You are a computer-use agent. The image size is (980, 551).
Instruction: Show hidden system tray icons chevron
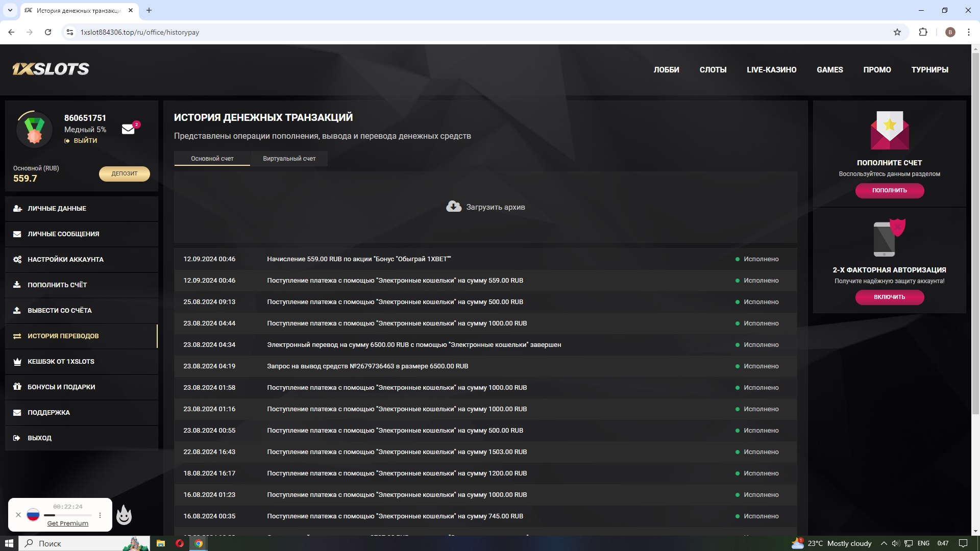click(884, 543)
